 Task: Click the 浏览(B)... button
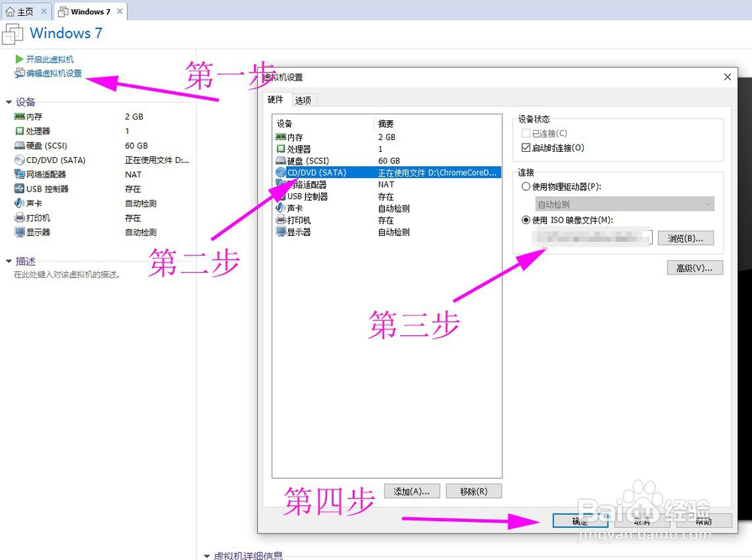click(x=685, y=238)
